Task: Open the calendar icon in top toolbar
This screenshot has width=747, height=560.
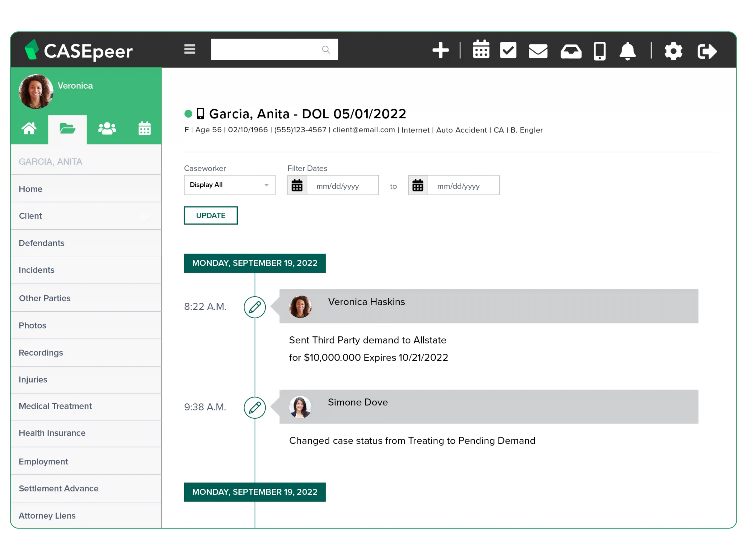Action: tap(481, 50)
